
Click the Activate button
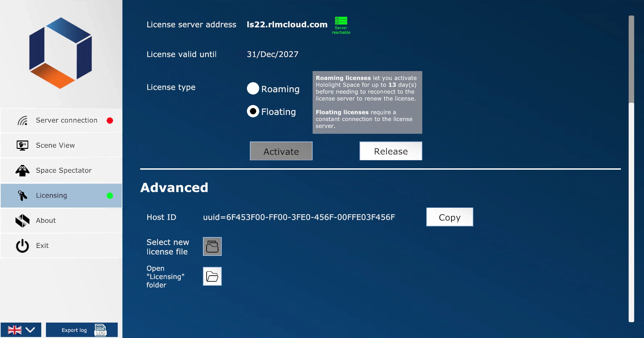281,151
